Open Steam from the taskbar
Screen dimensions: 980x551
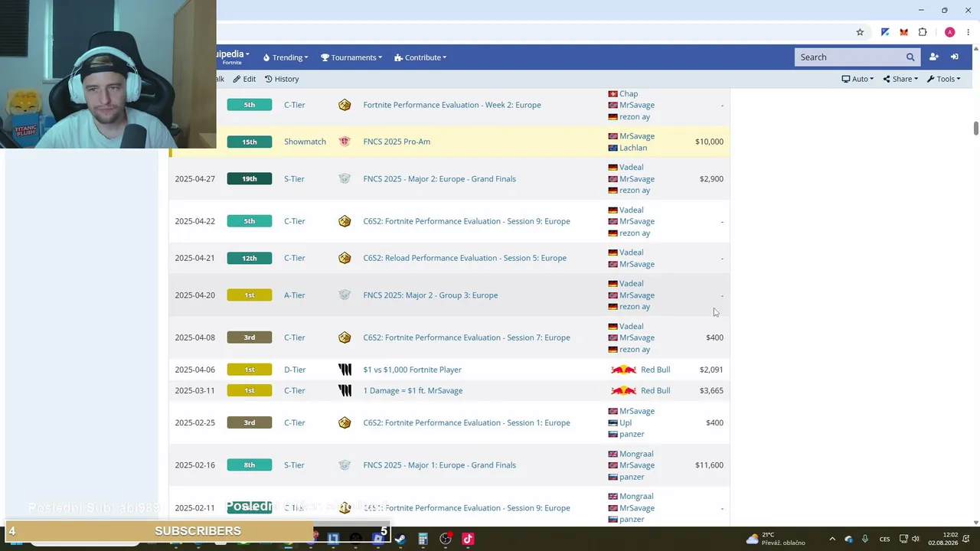point(400,539)
